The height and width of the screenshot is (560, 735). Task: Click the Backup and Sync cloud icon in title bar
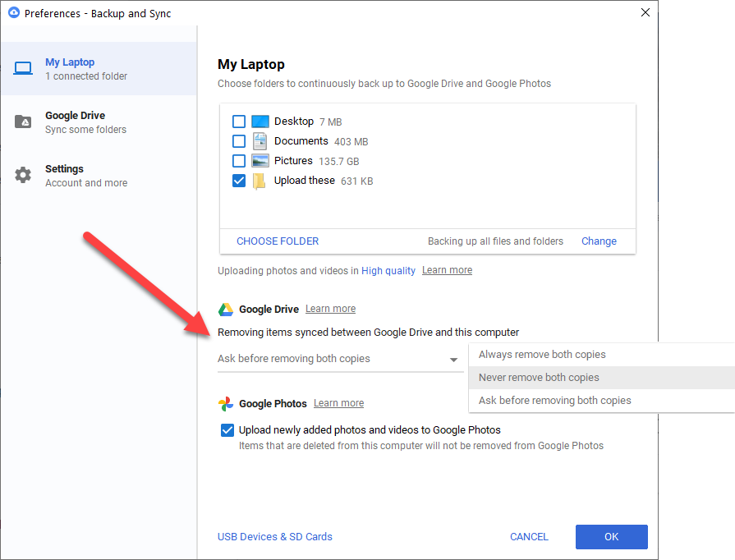tap(14, 12)
